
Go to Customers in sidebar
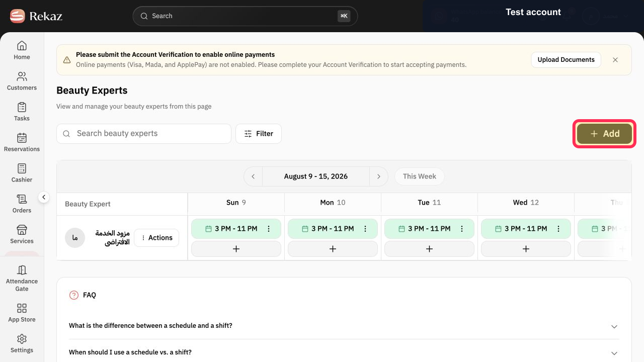pyautogui.click(x=22, y=81)
